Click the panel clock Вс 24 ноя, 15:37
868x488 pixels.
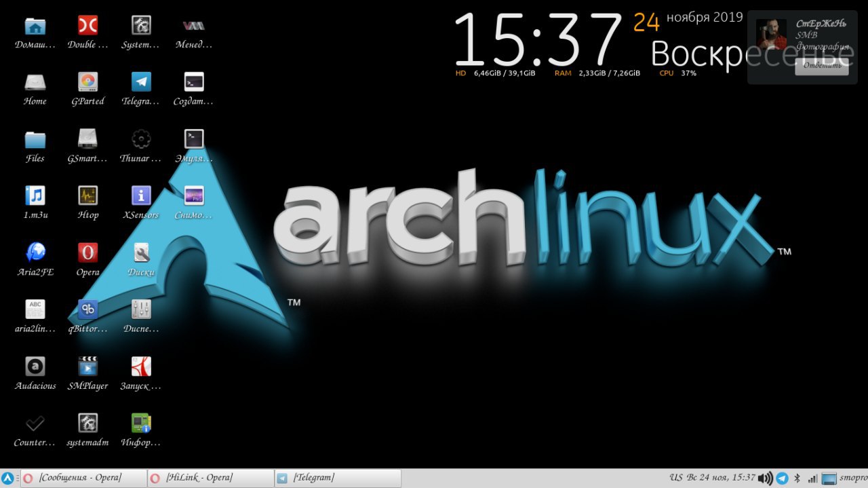click(x=721, y=478)
